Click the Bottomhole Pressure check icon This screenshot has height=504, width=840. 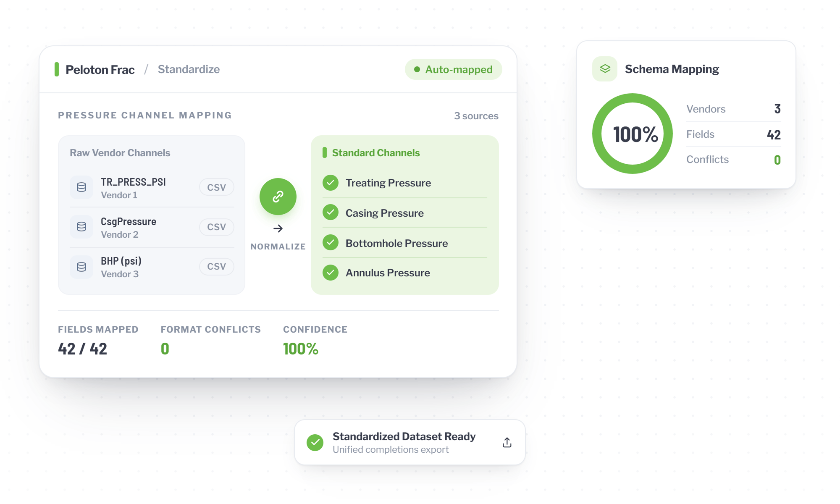tap(331, 243)
